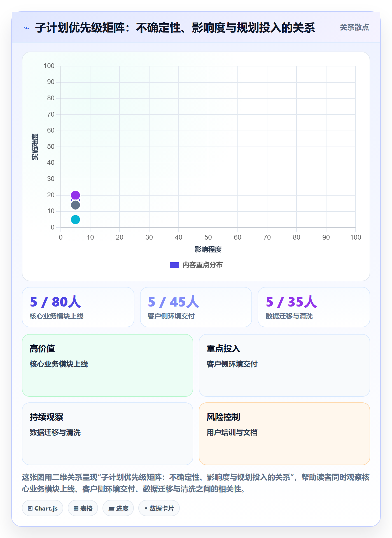Select the cyan scatter data point

click(x=75, y=219)
